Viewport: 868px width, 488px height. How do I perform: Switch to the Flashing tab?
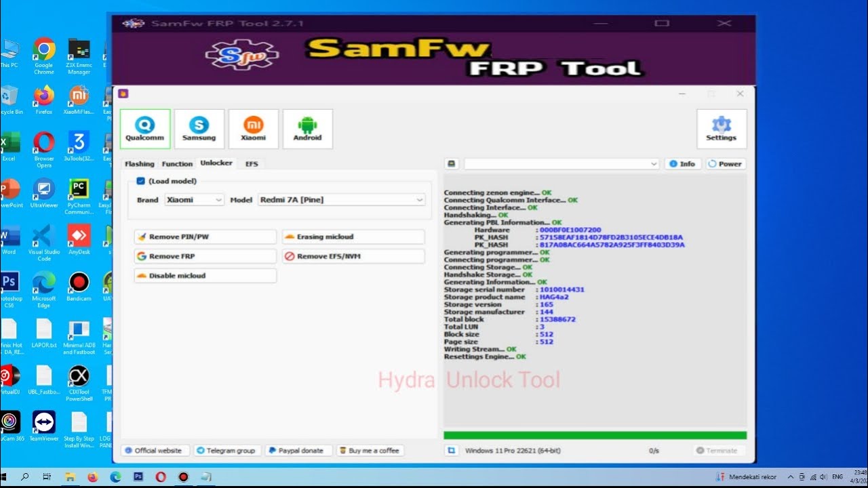click(140, 163)
